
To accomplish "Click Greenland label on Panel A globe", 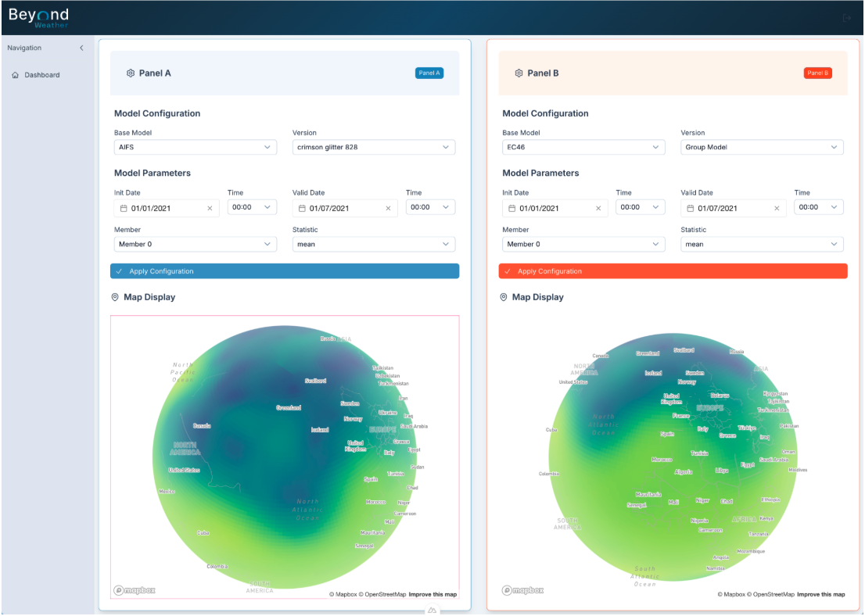I will 289,408.
